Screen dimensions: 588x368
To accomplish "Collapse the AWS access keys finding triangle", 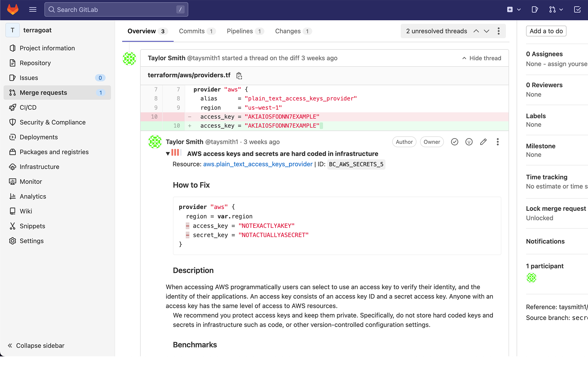I will (x=168, y=154).
